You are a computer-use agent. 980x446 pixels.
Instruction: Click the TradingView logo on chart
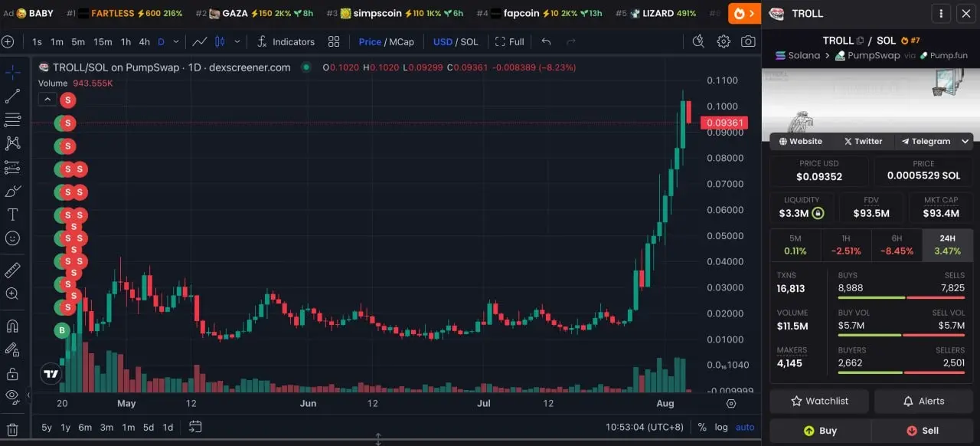[x=51, y=374]
